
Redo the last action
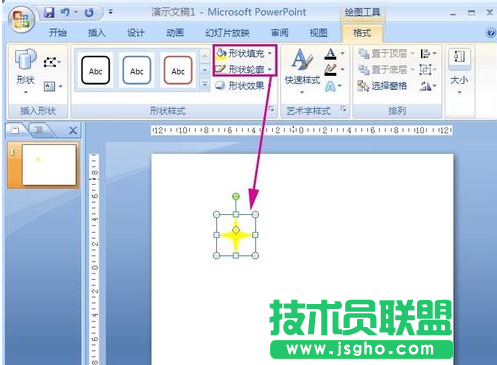pos(89,13)
